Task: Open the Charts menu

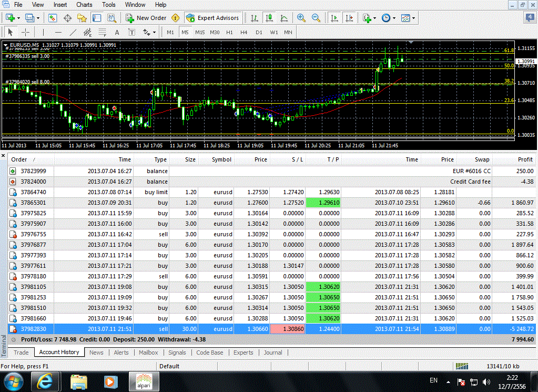Action: pos(84,5)
